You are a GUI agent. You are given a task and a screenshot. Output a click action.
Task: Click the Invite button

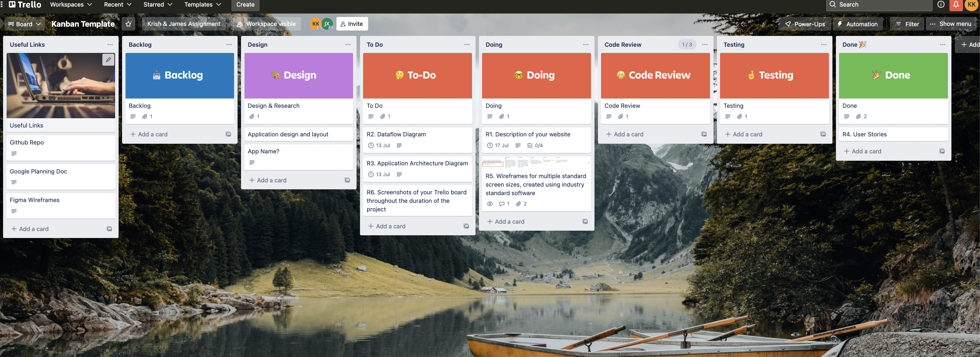(x=352, y=24)
